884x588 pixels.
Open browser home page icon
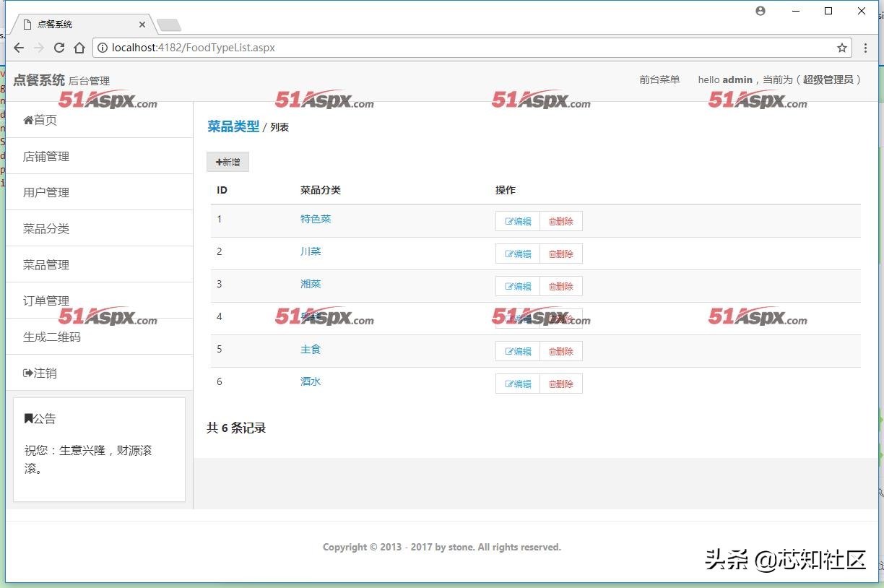coord(79,48)
